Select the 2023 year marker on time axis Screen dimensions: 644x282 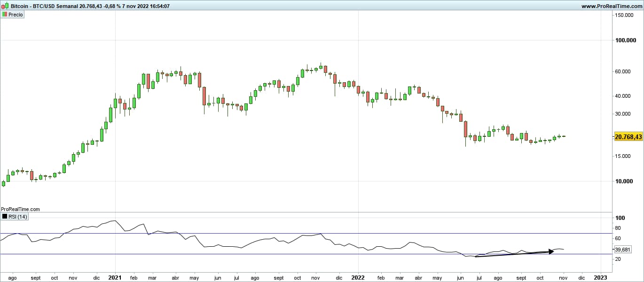[x=600, y=277]
